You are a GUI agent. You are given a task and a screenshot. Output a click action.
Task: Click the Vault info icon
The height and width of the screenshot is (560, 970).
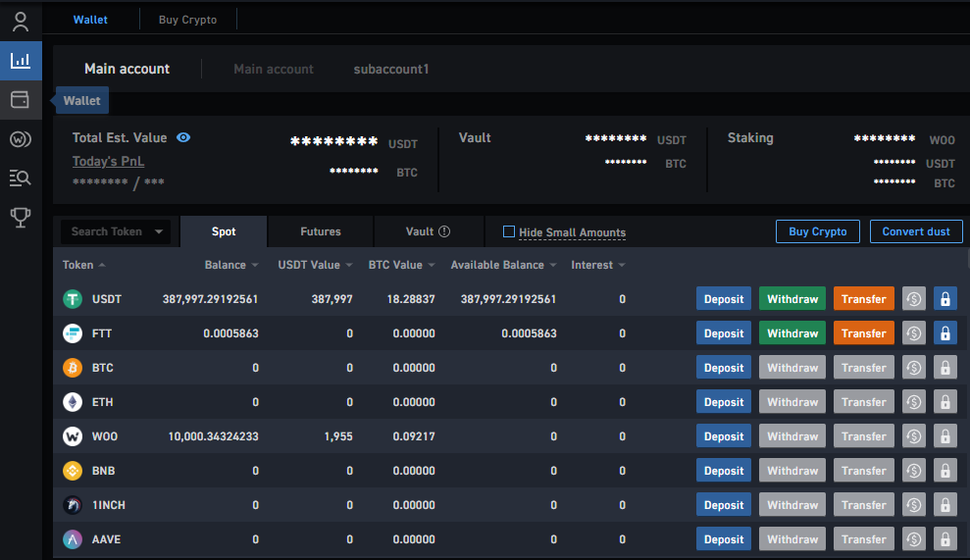(x=444, y=231)
